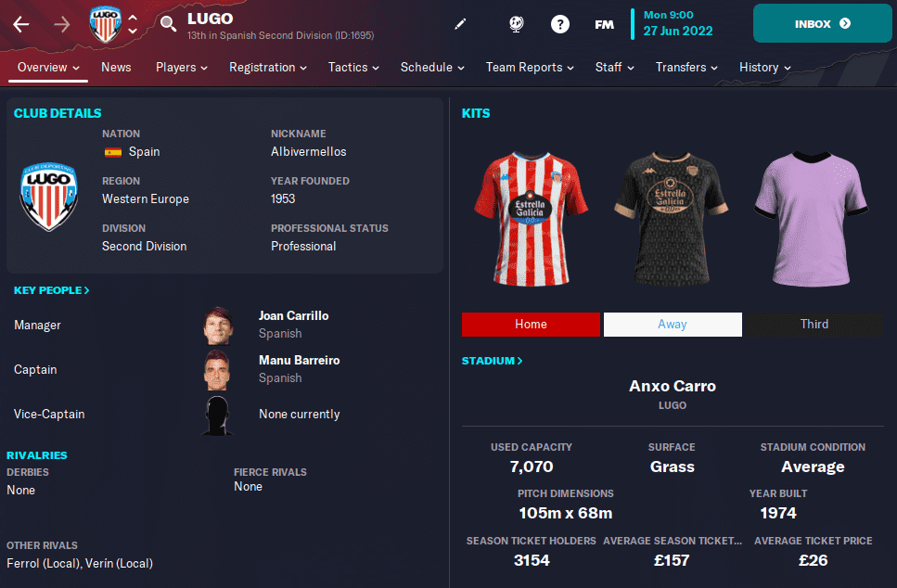
Task: Click the question mark help icon
Action: coord(560,24)
